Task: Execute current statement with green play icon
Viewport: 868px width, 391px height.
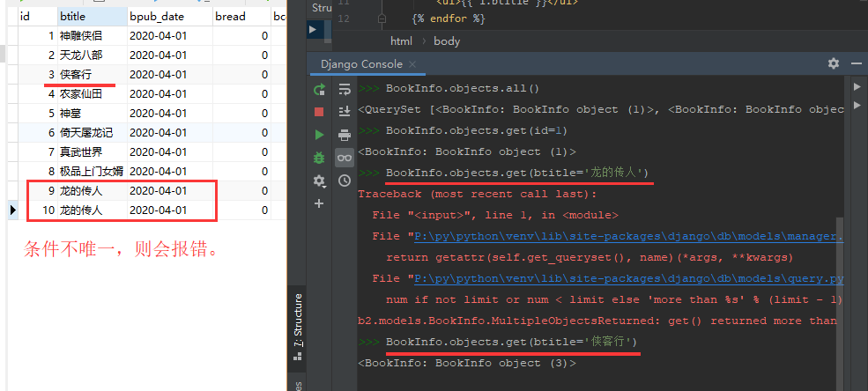Action: (x=319, y=135)
